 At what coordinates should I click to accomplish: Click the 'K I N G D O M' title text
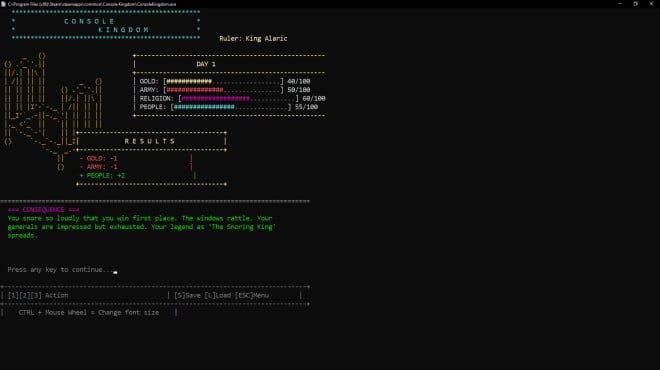point(123,30)
